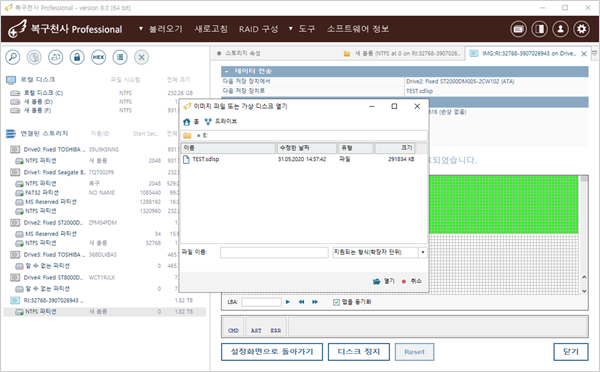
Task: Click the RAID 구성 menu item
Action: (259, 29)
